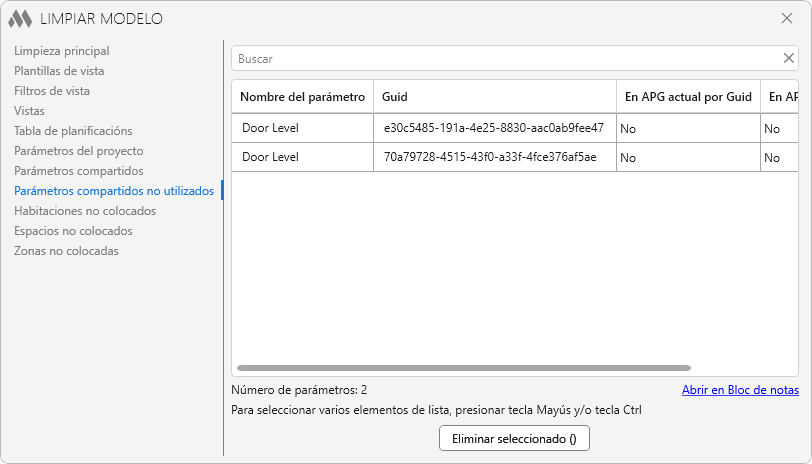Select Filtros de vista in sidebar
This screenshot has width=812, height=464.
click(52, 91)
